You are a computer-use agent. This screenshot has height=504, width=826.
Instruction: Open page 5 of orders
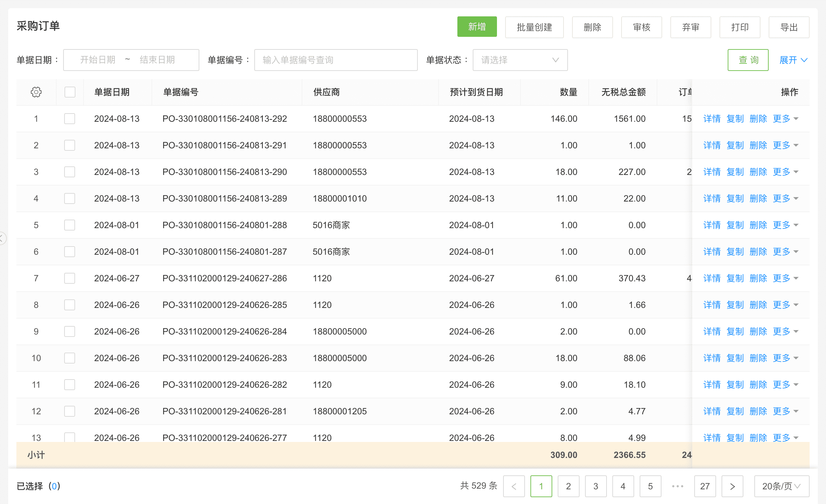[650, 486]
